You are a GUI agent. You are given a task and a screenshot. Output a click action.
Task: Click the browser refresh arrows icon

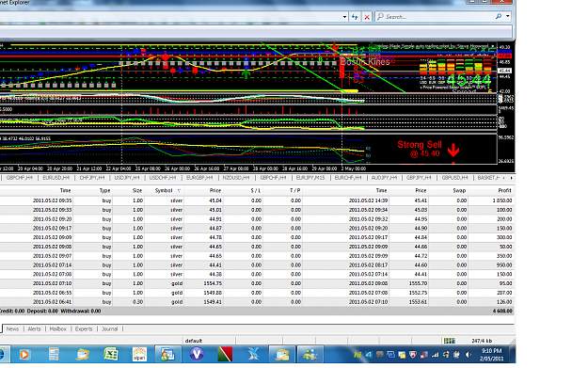pos(355,17)
